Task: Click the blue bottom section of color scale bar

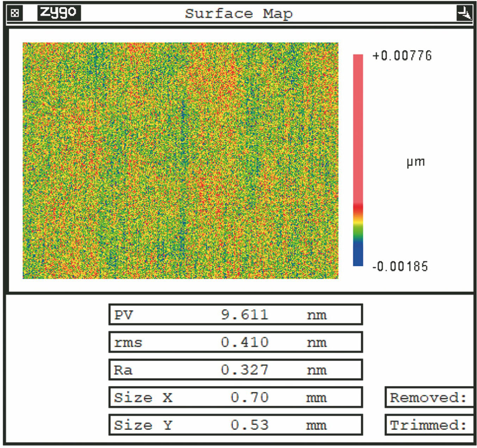Action: click(x=358, y=254)
